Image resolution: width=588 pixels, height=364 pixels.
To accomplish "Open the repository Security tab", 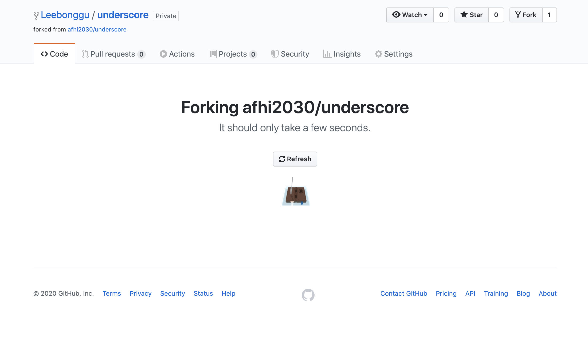I will [x=290, y=54].
